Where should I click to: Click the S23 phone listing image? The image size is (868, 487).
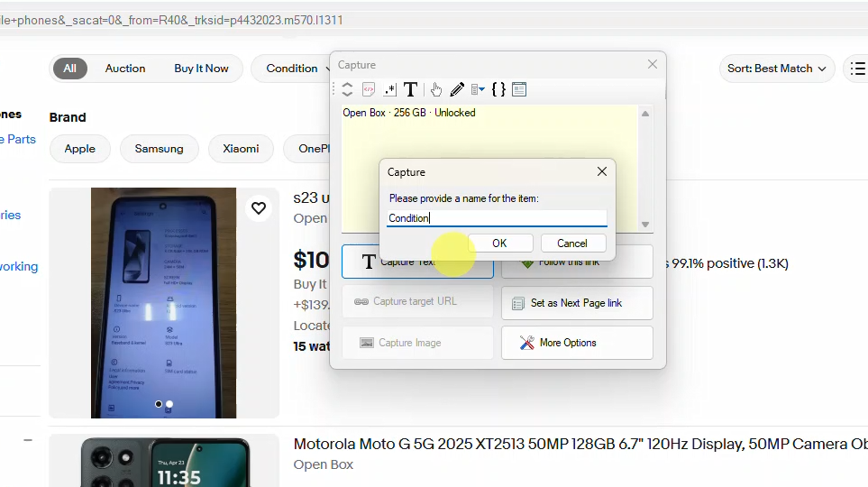(x=163, y=302)
